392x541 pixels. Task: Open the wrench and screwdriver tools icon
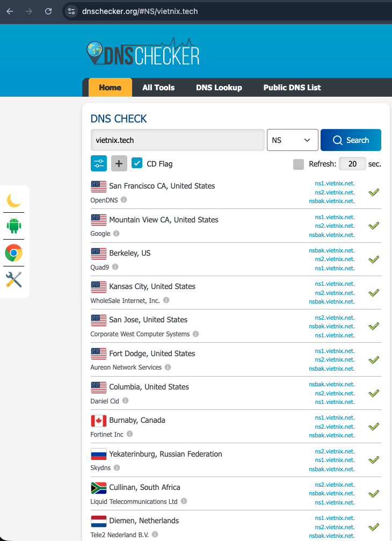(14, 279)
